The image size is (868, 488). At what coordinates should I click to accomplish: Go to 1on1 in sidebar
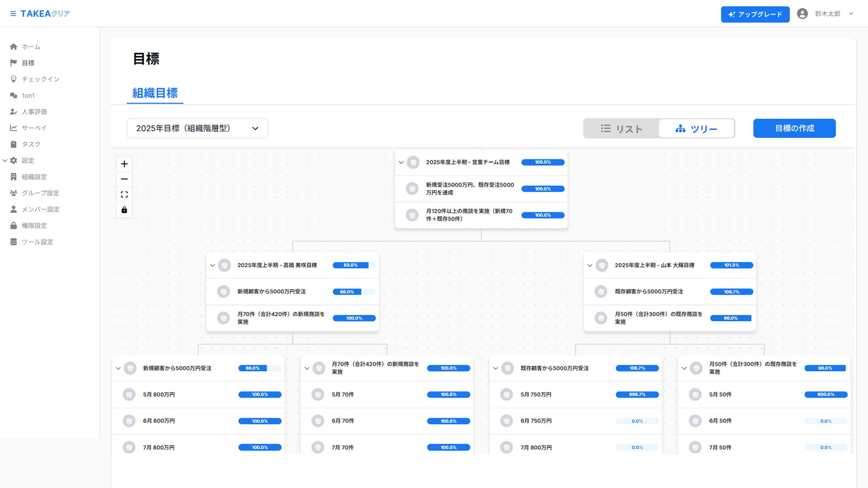pyautogui.click(x=28, y=95)
